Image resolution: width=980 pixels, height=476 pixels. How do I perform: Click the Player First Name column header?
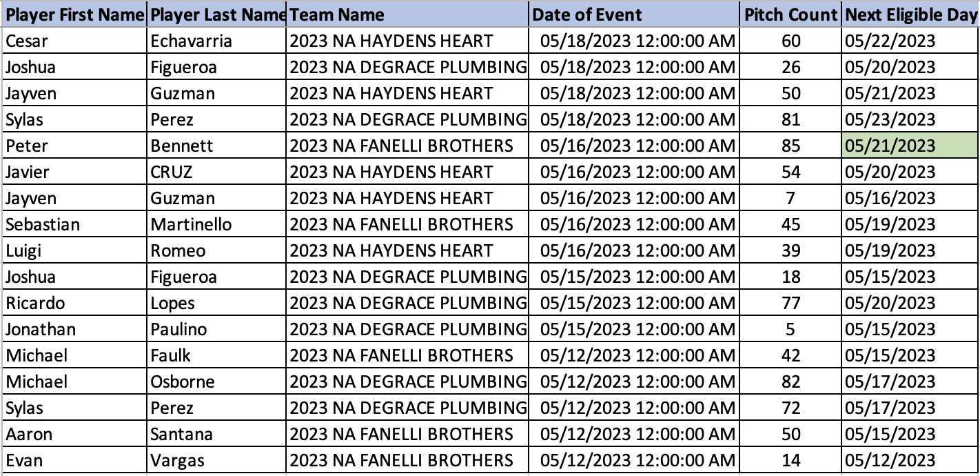tap(74, 14)
